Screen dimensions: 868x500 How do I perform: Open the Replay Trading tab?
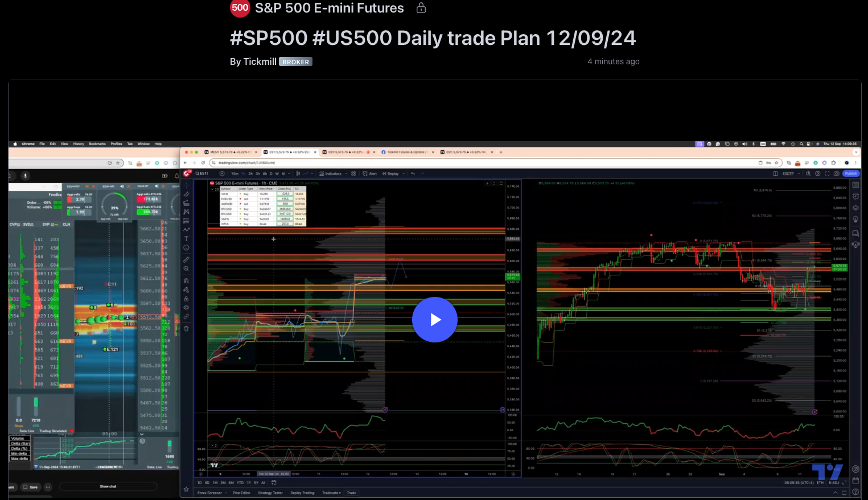click(x=302, y=493)
